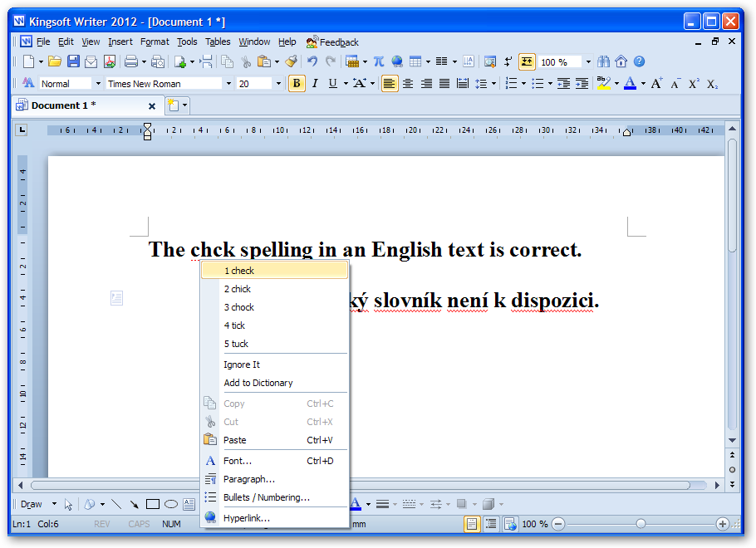Open a file with the folder icon
This screenshot has width=756, height=548.
pos(55,61)
